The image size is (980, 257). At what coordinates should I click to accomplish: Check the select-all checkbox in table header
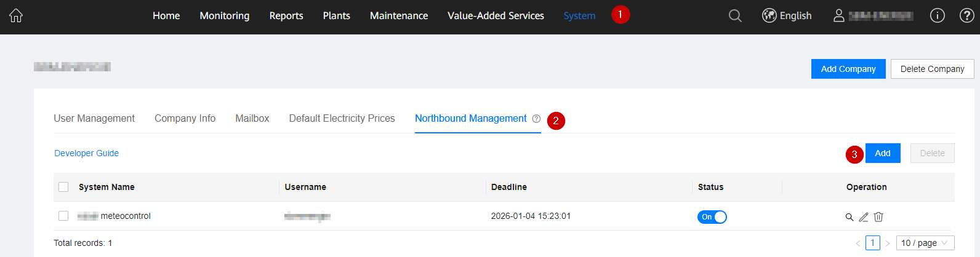[63, 187]
